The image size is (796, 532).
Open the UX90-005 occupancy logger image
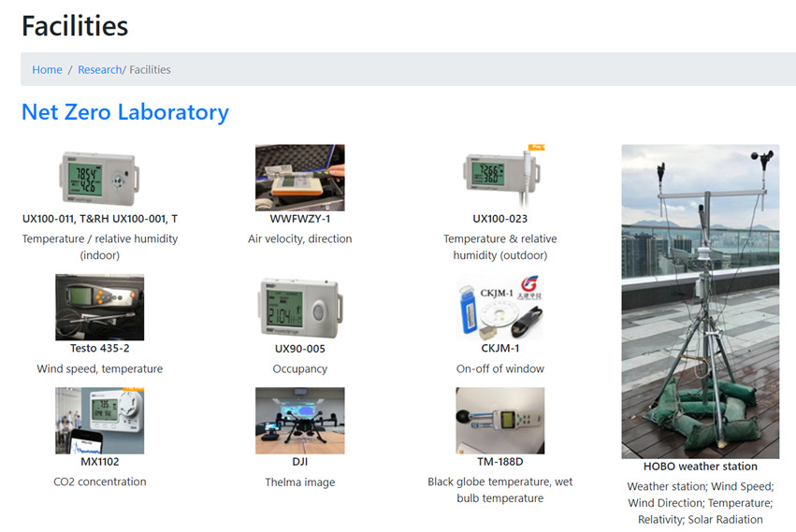click(x=300, y=309)
